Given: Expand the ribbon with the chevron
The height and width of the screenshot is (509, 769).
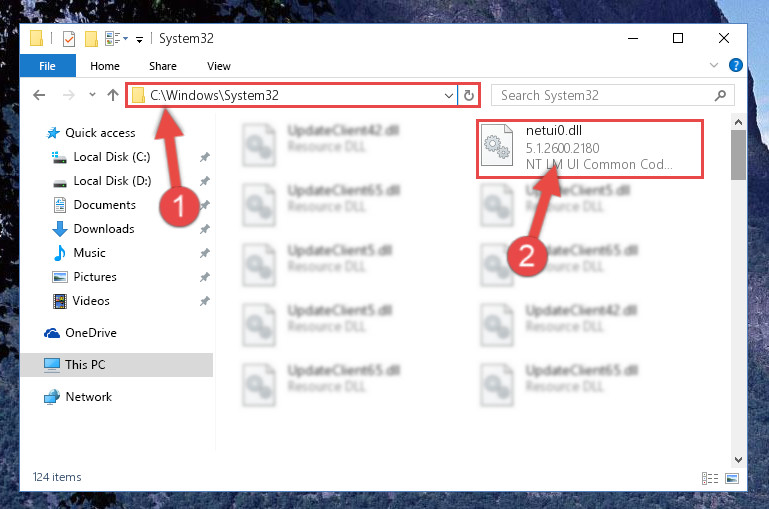Looking at the screenshot, I should [x=714, y=65].
